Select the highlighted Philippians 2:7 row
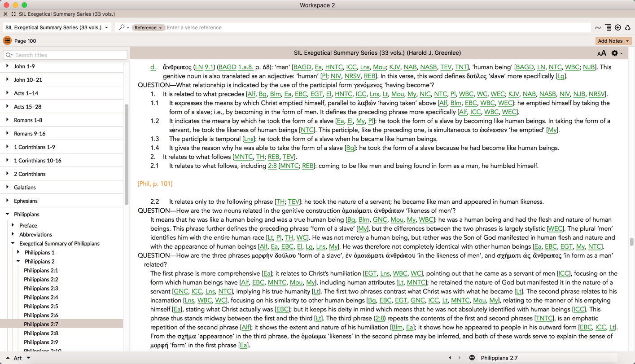635x364 pixels. 61,324
